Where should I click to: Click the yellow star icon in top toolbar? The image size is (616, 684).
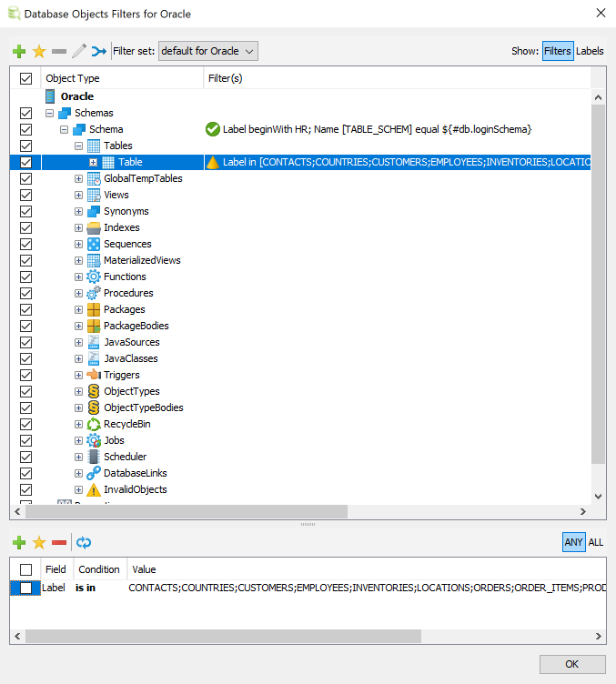point(39,51)
